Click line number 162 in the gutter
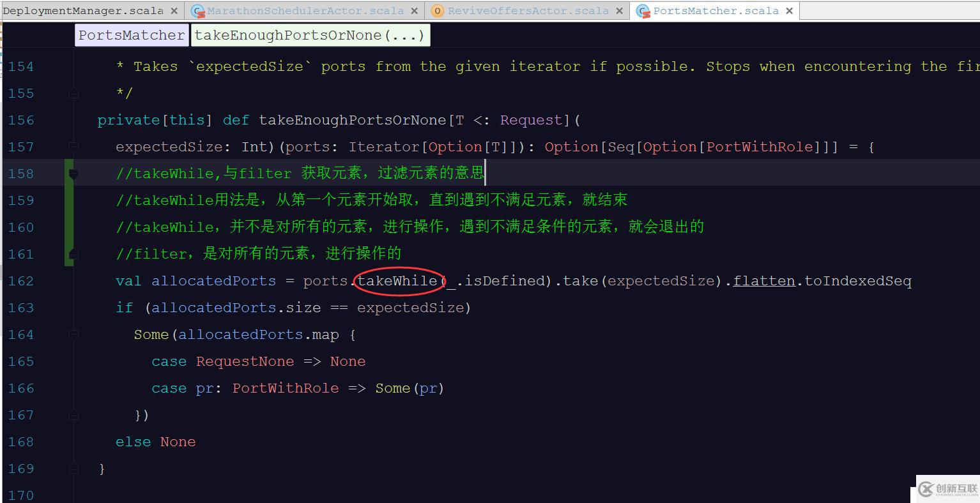Image resolution: width=980 pixels, height=503 pixels. [21, 281]
